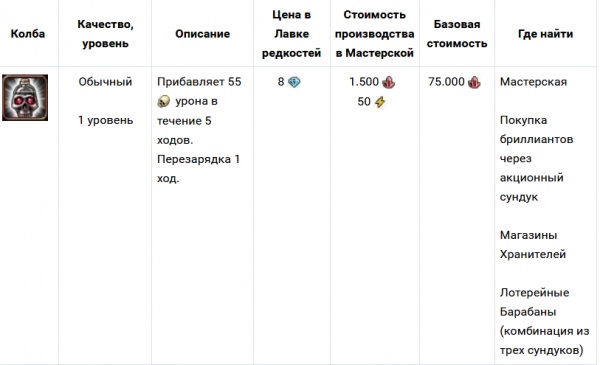Screen dimensions: 600x365
Task: Select the Базовая стоимость column header
Action: click(457, 34)
